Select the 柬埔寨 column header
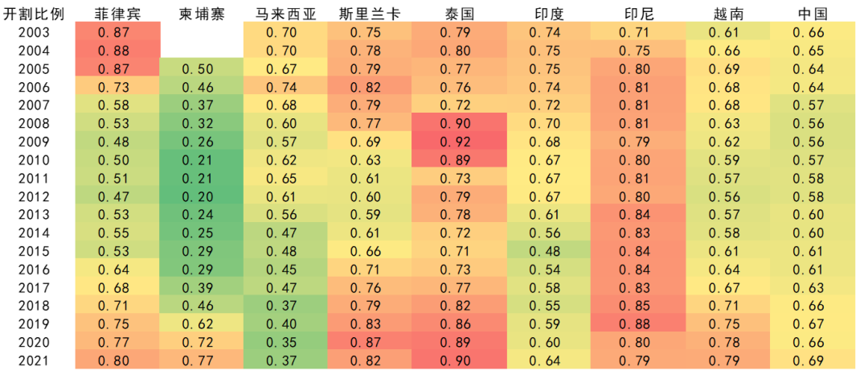The image size is (868, 379). (x=201, y=14)
